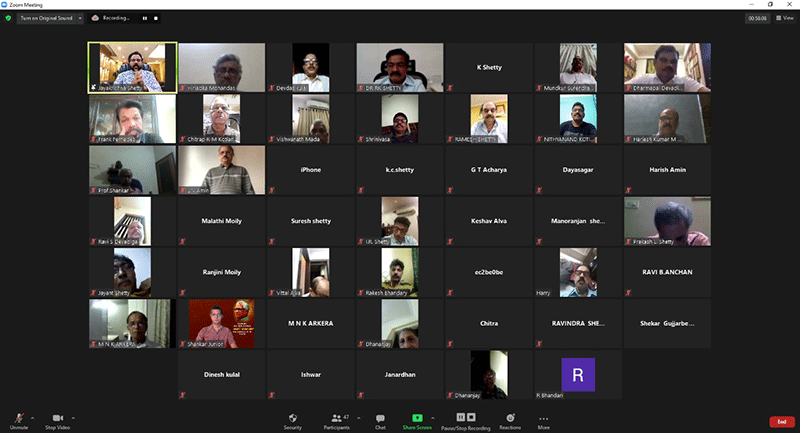Image resolution: width=800 pixels, height=433 pixels.
Task: Expand the audio settings arrow beside Unmute
Action: coord(31,416)
